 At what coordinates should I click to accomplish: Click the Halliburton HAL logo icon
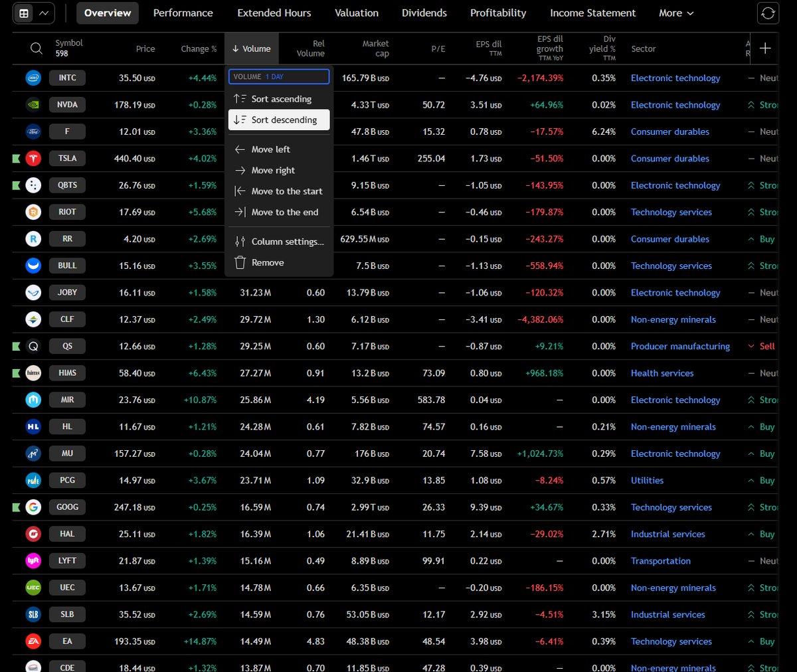click(33, 534)
